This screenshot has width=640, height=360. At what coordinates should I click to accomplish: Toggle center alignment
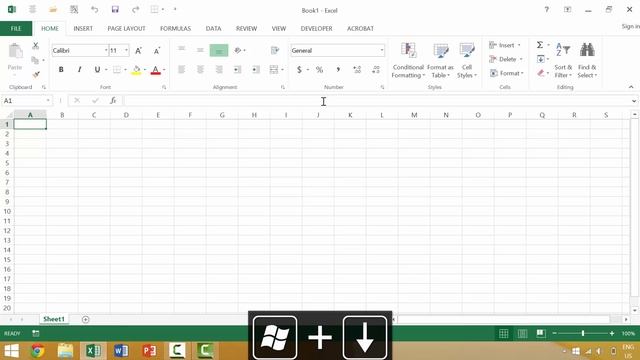pyautogui.click(x=200, y=70)
